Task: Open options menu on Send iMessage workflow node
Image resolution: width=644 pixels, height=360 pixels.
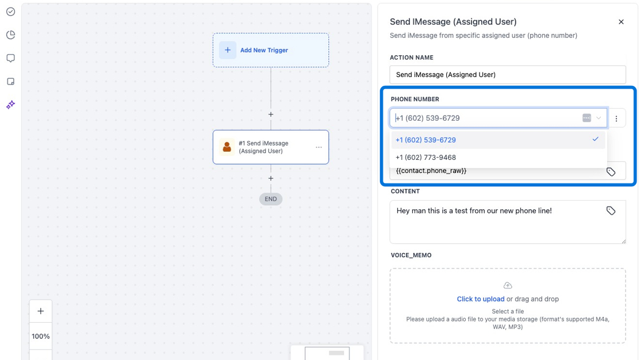Action: click(x=319, y=147)
